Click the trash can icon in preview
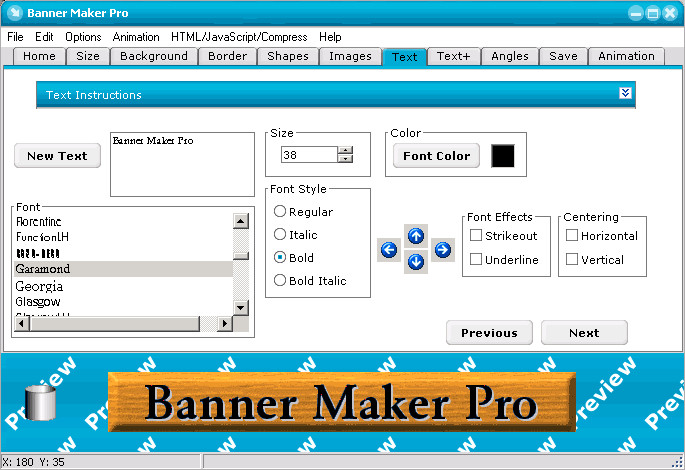Image resolution: width=685 pixels, height=470 pixels. (40, 402)
